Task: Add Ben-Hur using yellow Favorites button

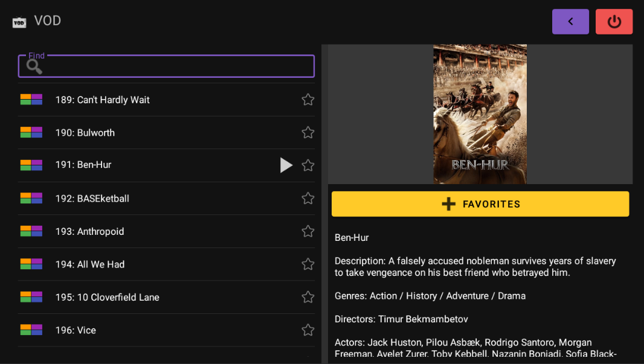Action: [x=480, y=204]
